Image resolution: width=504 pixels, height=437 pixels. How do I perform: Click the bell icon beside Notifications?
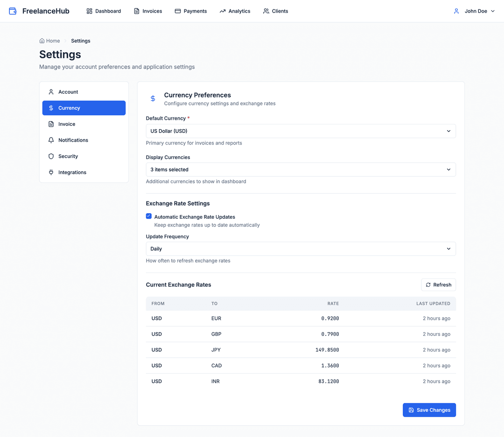point(51,140)
